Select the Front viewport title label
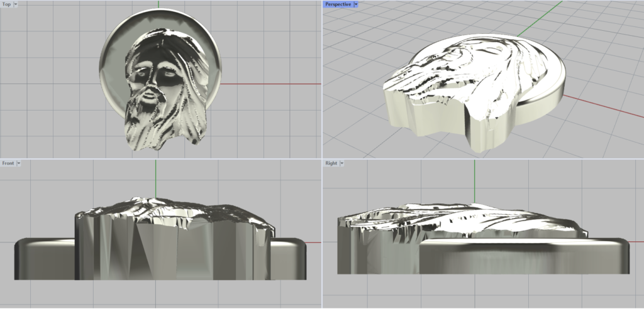The image size is (644, 309). pos(8,163)
